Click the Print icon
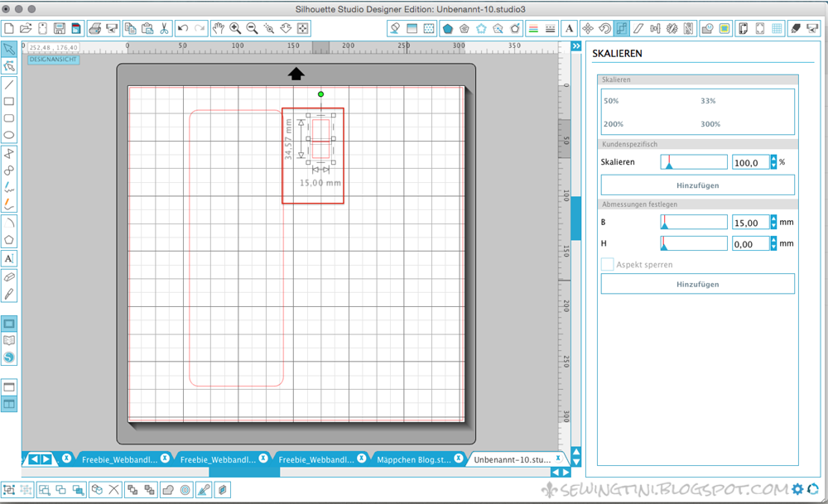Image resolution: width=828 pixels, height=504 pixels. pyautogui.click(x=95, y=28)
